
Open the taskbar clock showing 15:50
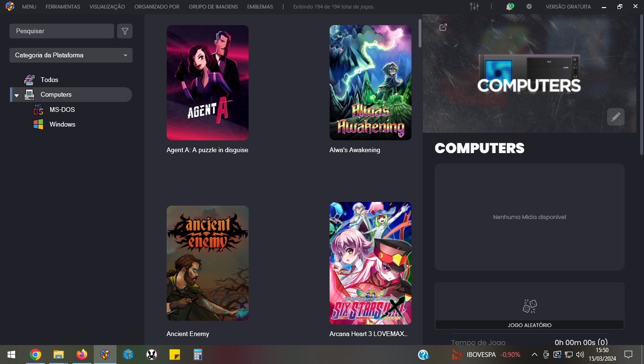click(602, 355)
